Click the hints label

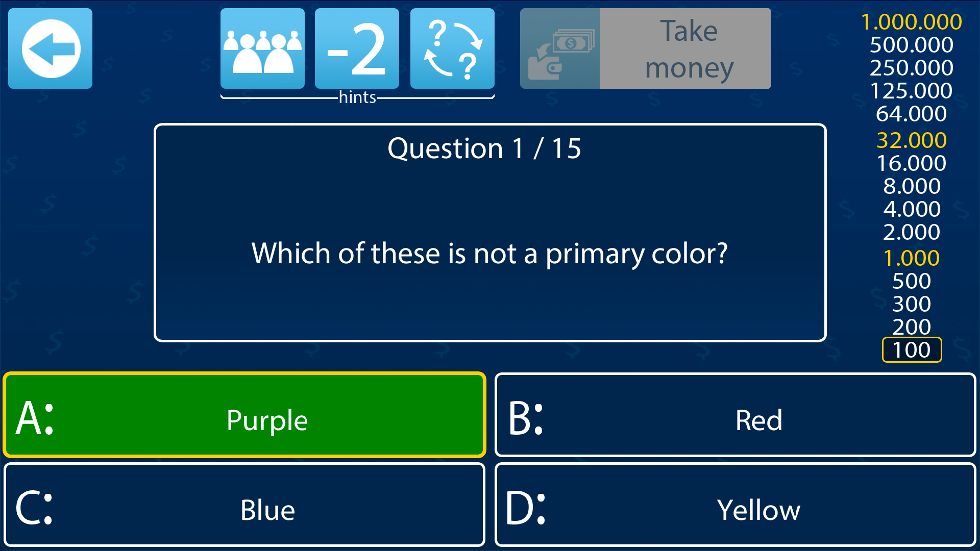pos(357,97)
